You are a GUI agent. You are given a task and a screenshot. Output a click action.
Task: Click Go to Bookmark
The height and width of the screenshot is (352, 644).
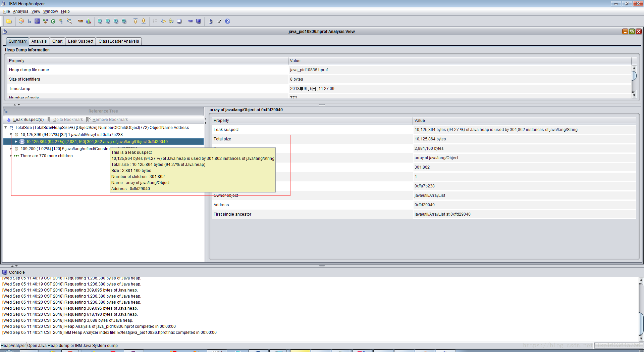pos(65,120)
